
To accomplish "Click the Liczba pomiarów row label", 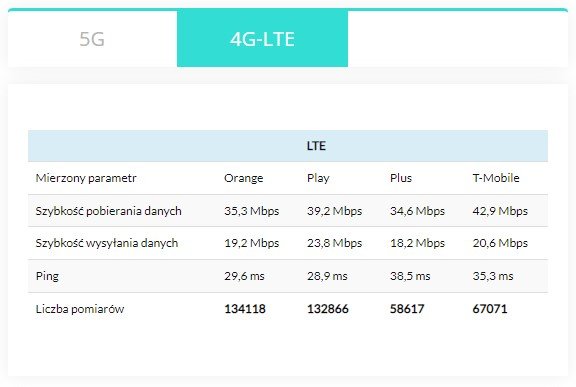I will (x=80, y=309).
